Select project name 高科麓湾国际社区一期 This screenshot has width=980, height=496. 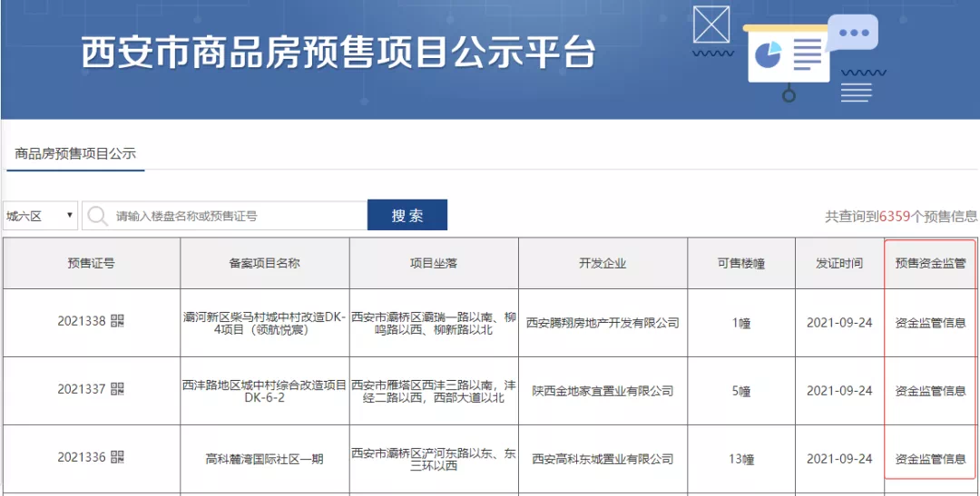pos(264,459)
